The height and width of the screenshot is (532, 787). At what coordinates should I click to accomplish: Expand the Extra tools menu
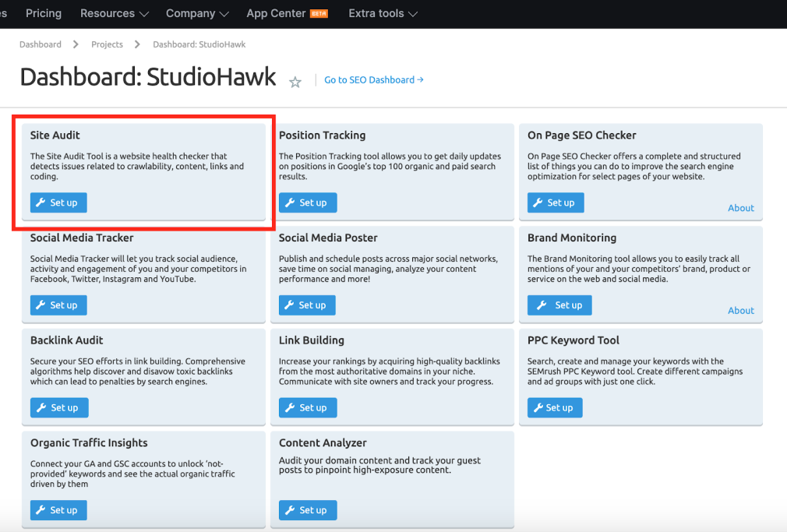click(x=383, y=13)
